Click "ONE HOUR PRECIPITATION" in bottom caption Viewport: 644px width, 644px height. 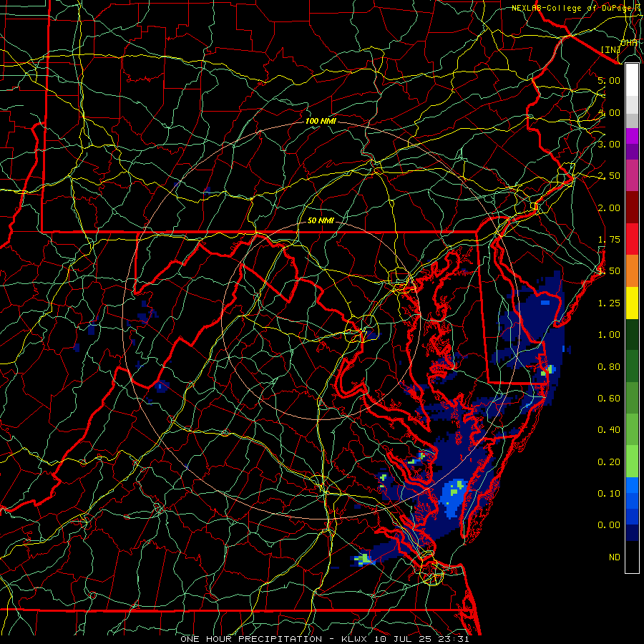(x=251, y=639)
